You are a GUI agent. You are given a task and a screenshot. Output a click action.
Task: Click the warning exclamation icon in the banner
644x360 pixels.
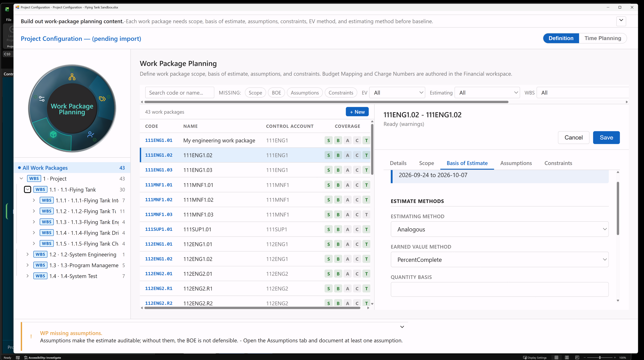point(31,336)
